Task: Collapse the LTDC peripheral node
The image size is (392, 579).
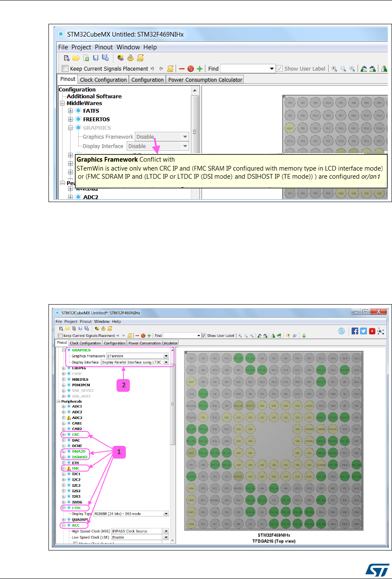Action: (x=64, y=508)
